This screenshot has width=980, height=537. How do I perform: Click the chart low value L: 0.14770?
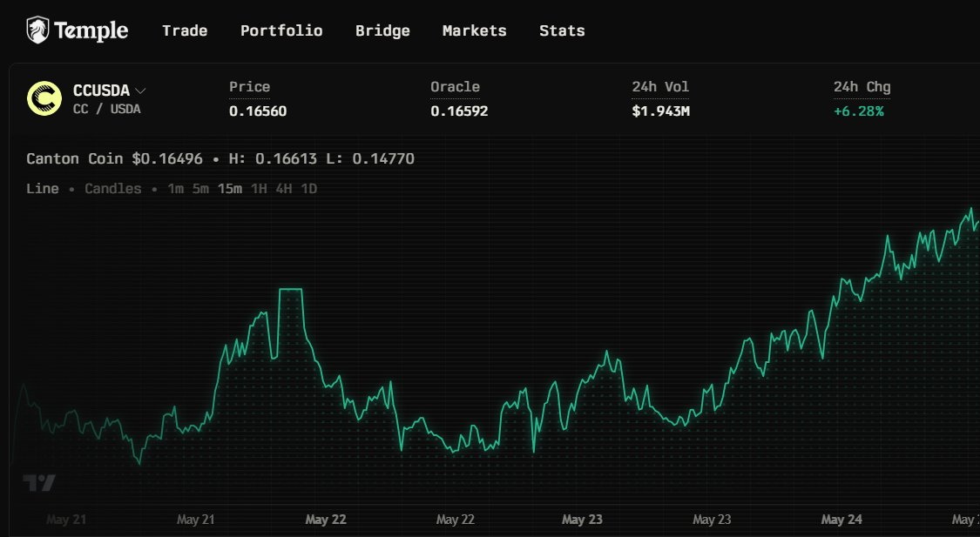point(370,158)
